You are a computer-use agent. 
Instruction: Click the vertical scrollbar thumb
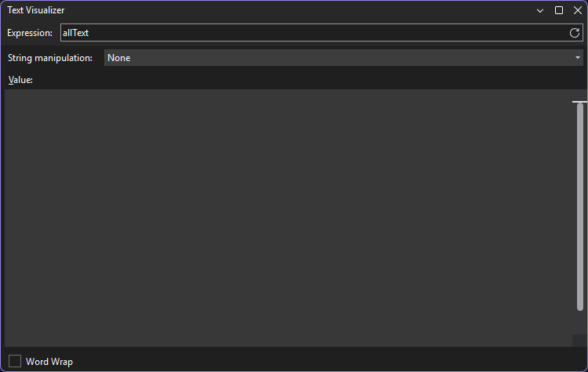(x=579, y=207)
